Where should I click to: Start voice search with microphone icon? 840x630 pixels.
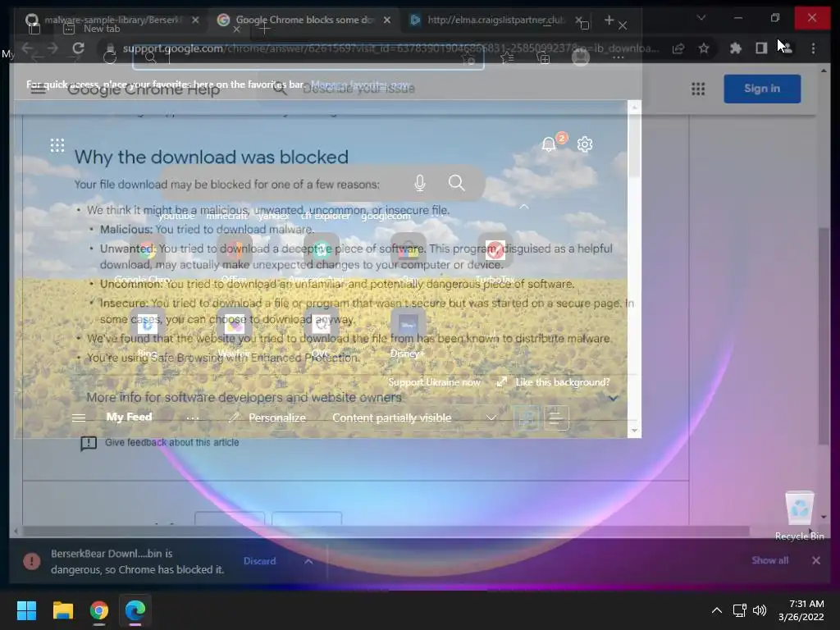[420, 183]
